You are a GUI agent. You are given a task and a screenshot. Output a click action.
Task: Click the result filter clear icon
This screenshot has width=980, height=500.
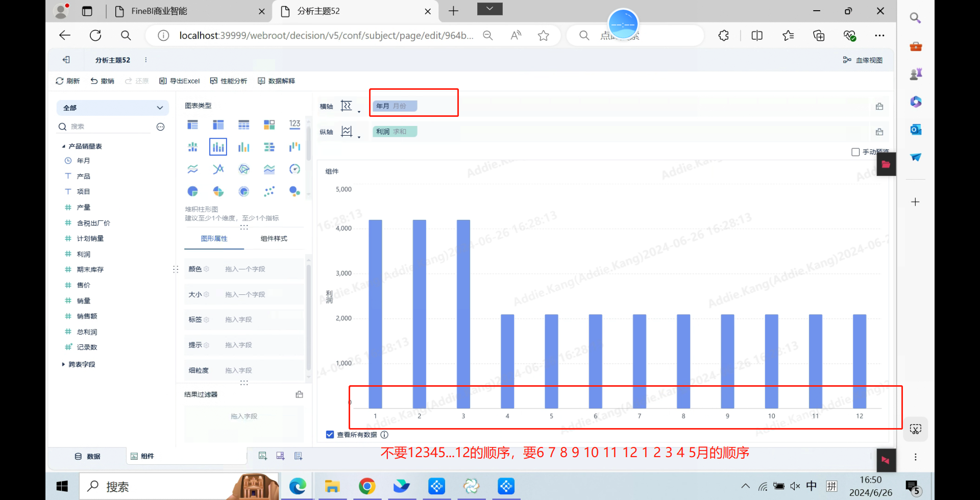[300, 394]
